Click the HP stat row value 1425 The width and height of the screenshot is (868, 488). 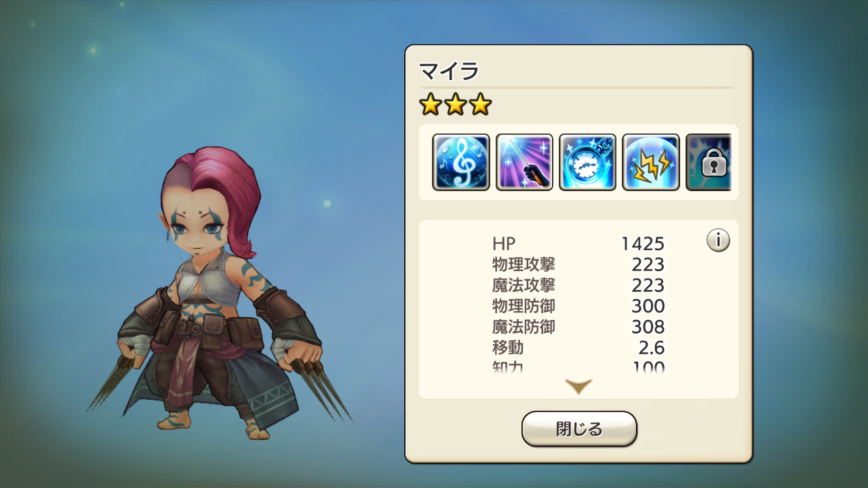[642, 243]
